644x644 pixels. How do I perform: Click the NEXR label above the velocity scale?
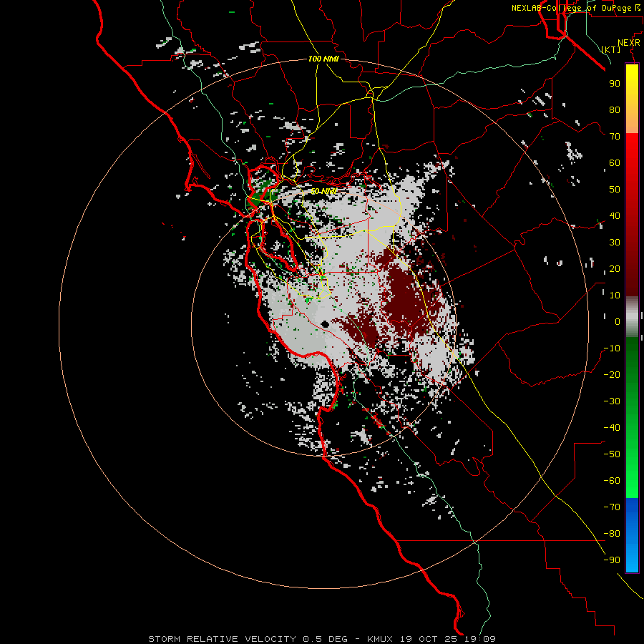629,43
